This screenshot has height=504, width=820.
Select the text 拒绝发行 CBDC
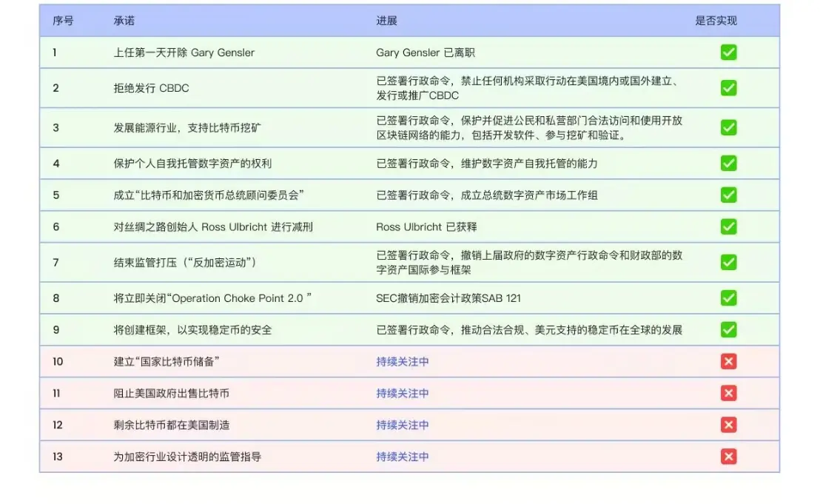click(151, 88)
